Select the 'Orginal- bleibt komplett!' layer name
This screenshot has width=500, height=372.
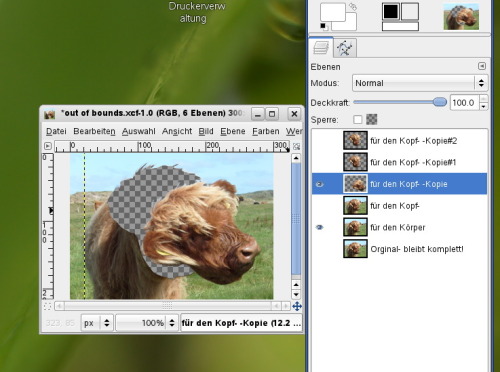417,249
